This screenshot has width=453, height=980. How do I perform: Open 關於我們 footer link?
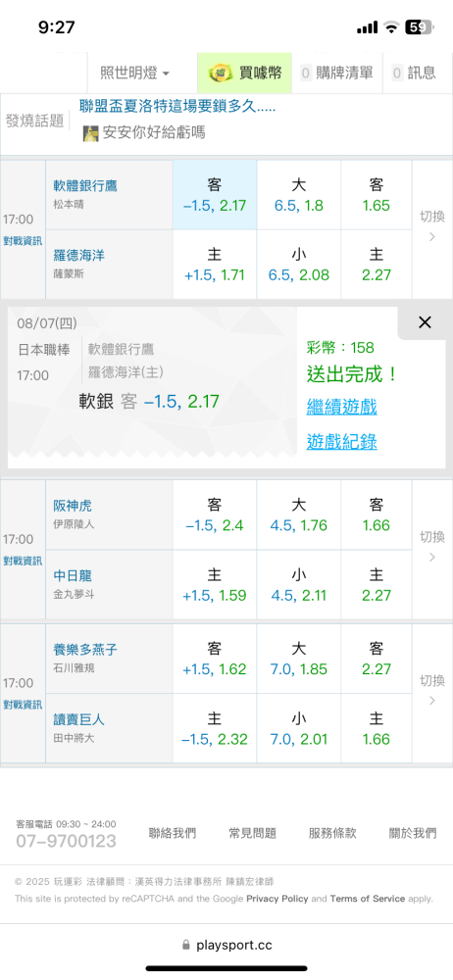coord(413,833)
